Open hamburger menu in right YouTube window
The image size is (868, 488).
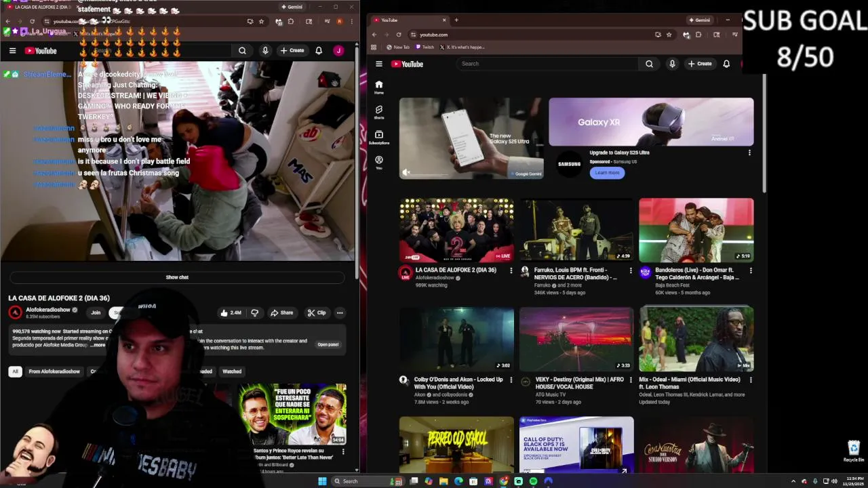click(x=379, y=64)
